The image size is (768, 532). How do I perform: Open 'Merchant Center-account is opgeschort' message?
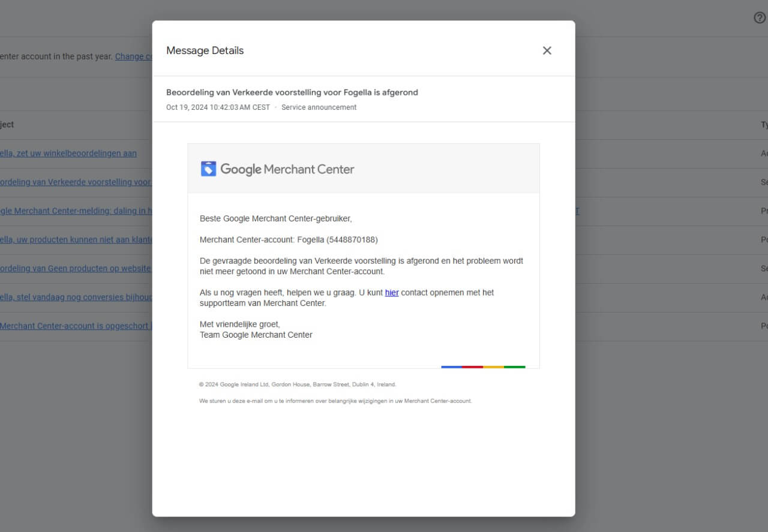coord(76,326)
